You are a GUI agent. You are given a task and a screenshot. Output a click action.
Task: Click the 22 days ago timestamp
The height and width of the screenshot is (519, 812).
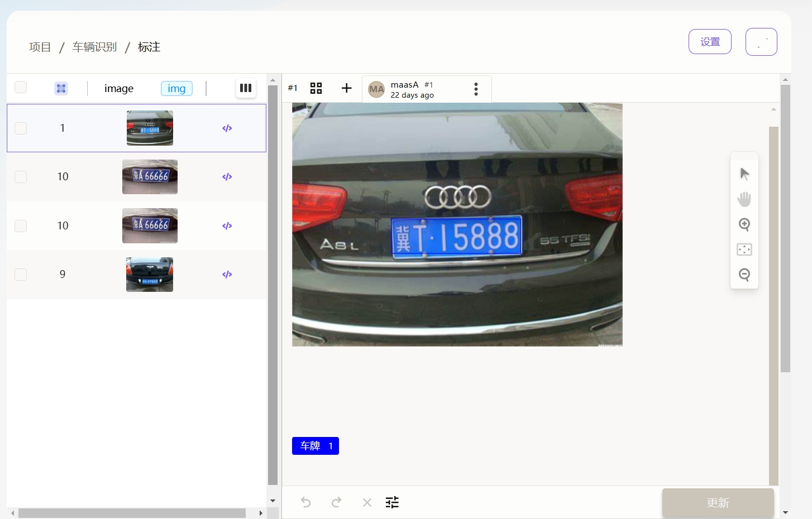[x=412, y=95]
